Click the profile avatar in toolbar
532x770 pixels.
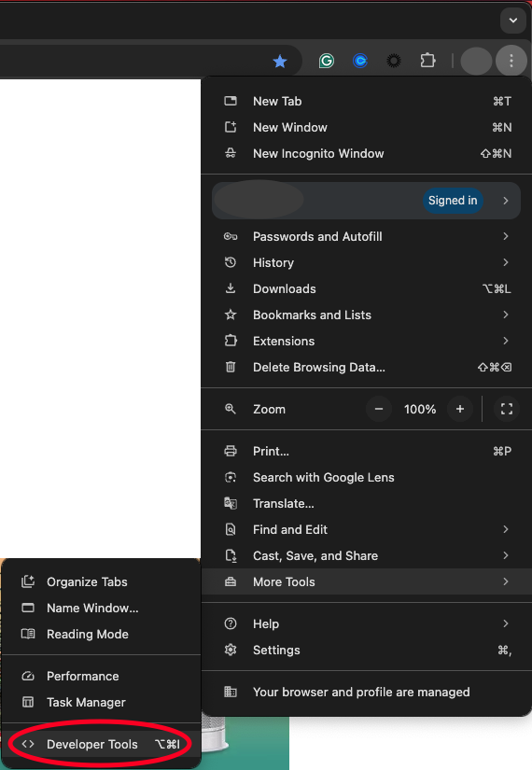[x=477, y=61]
